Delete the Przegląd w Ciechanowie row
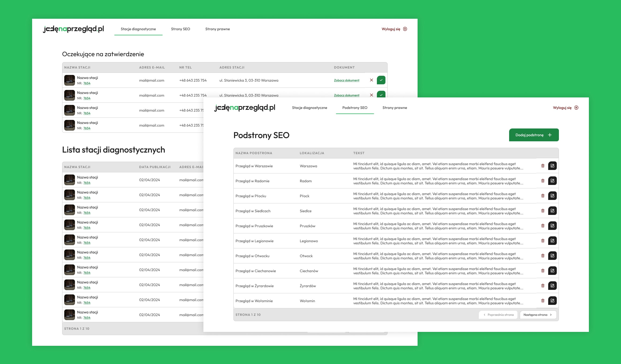 click(543, 271)
